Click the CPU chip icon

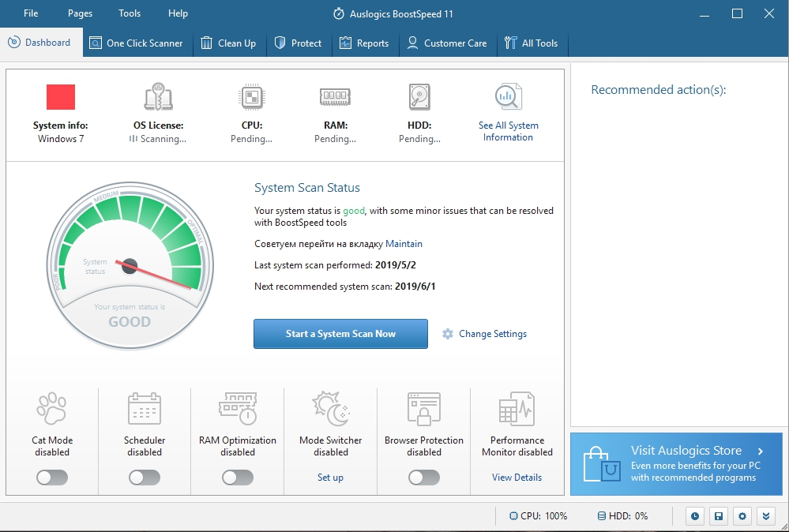(252, 97)
